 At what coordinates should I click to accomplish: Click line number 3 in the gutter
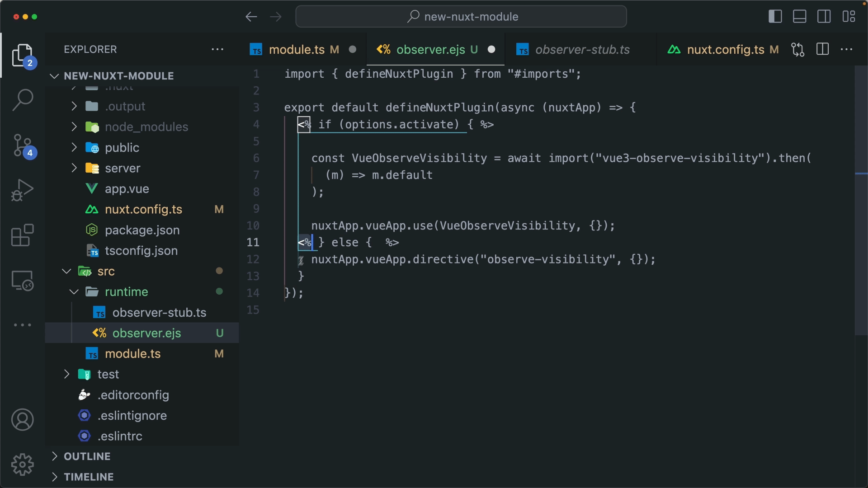256,108
